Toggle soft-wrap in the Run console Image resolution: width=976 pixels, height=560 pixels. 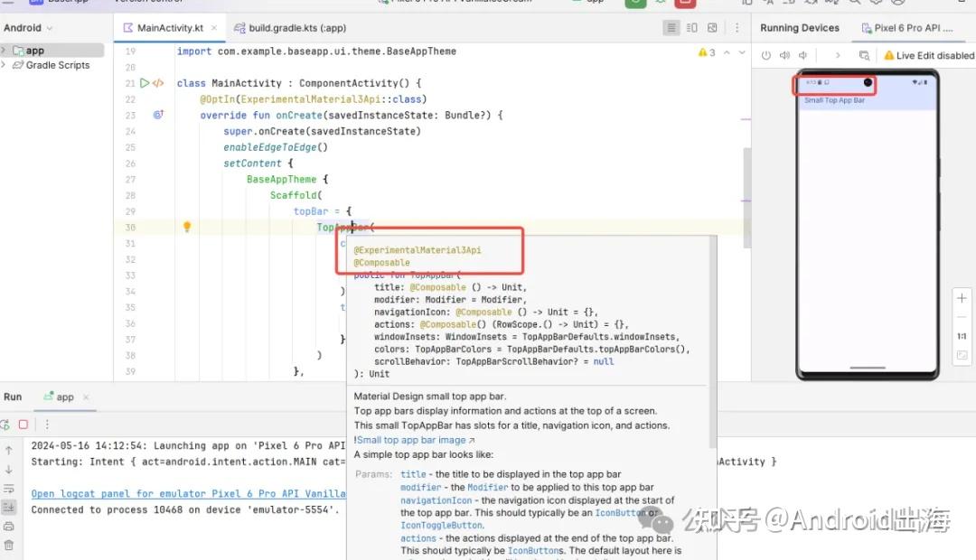9,488
